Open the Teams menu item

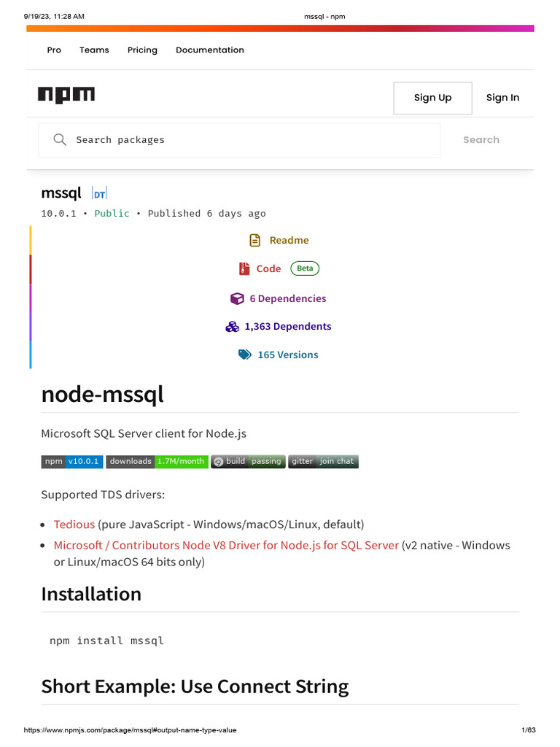[x=94, y=50]
